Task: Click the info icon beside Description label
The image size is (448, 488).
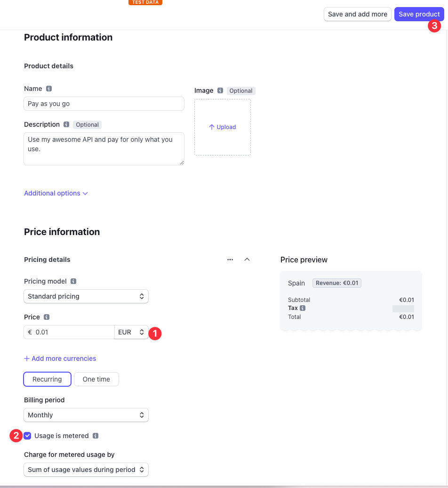Action: pyautogui.click(x=66, y=124)
